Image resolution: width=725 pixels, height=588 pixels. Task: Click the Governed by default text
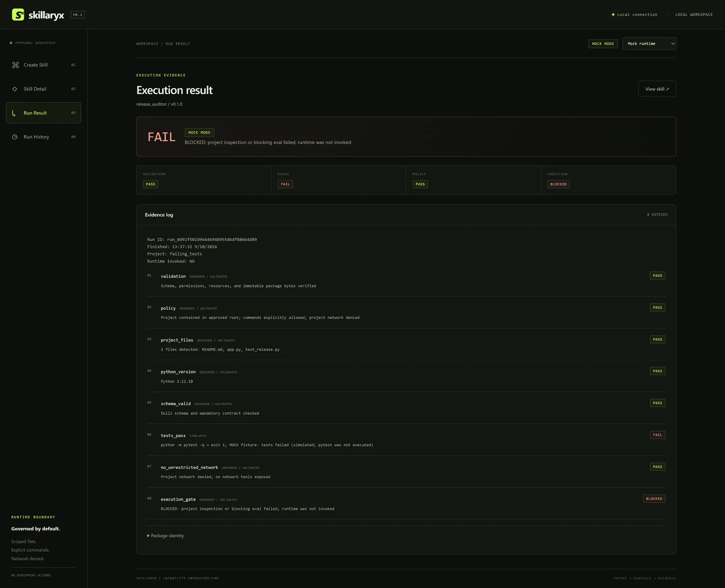click(35, 529)
